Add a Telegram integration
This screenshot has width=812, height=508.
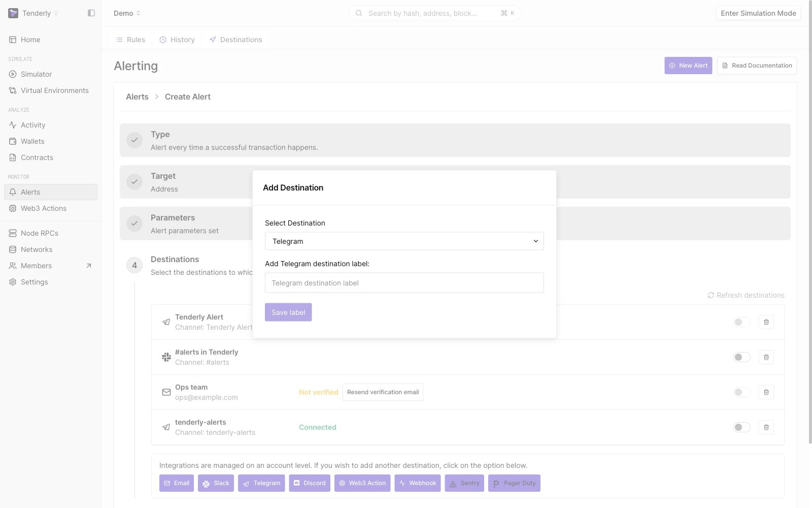(261, 483)
